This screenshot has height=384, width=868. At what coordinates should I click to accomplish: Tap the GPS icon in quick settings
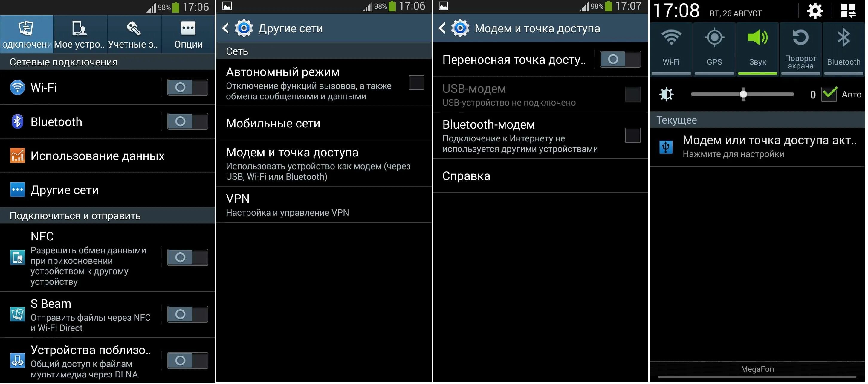714,44
